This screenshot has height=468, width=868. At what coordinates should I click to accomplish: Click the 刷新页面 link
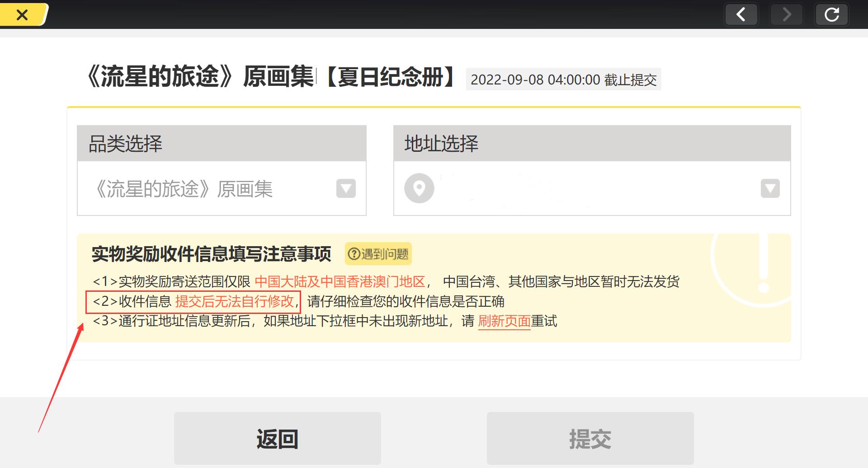click(504, 321)
